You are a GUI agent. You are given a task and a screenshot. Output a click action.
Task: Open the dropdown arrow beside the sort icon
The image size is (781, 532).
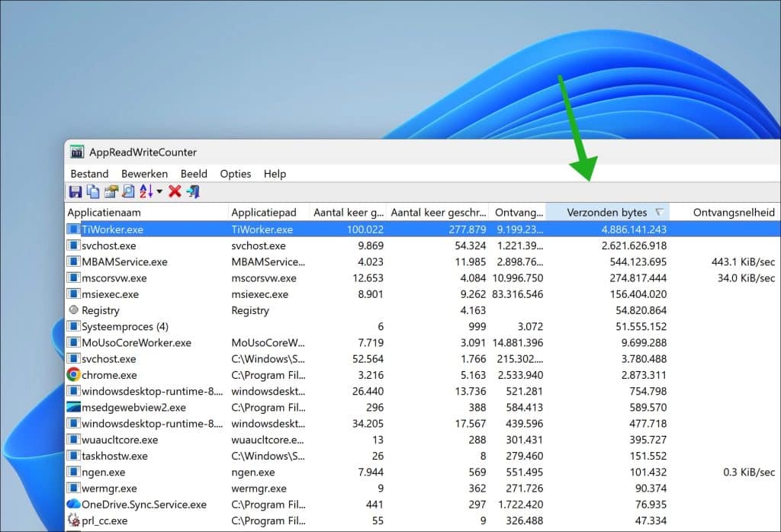point(159,191)
